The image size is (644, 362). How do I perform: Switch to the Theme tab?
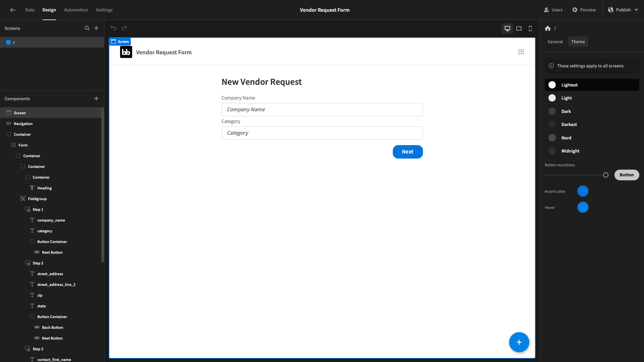point(578,42)
